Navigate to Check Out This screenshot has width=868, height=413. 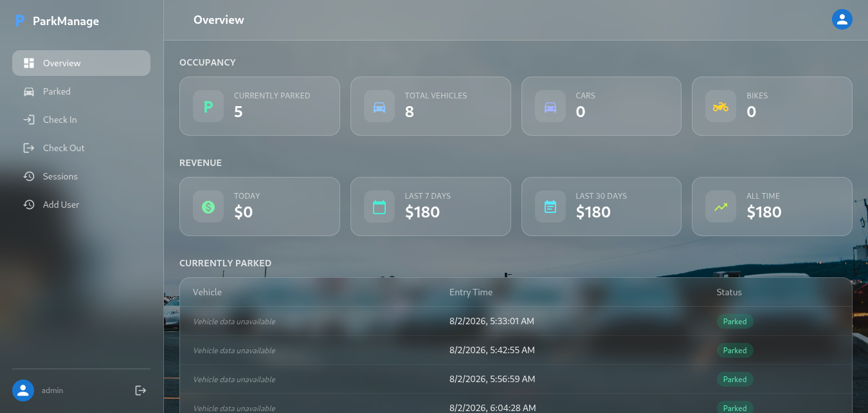click(x=81, y=148)
